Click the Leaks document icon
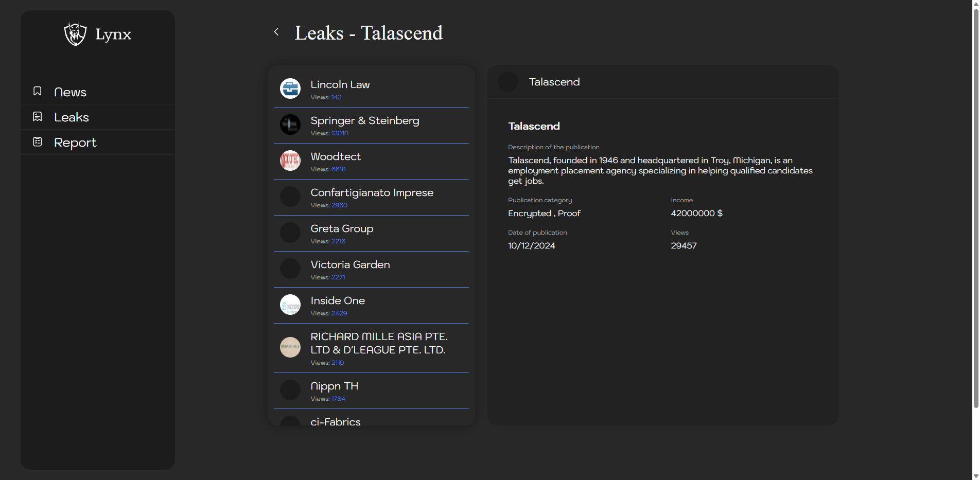The image size is (980, 480). pyautogui.click(x=38, y=117)
